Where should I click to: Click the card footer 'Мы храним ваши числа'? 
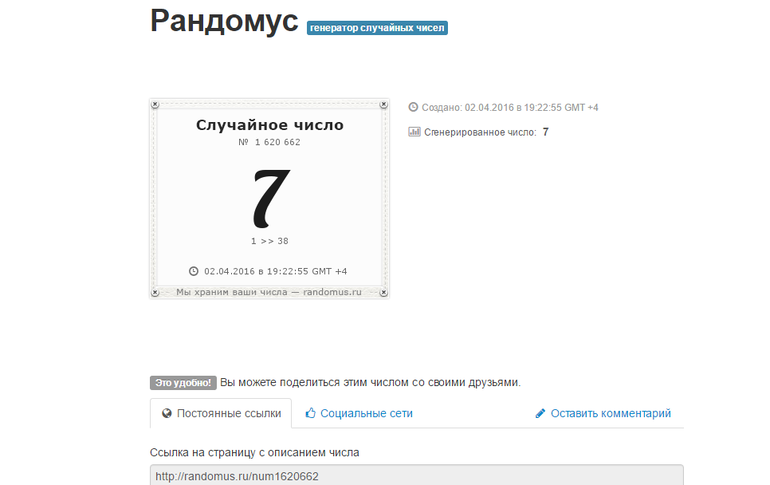click(x=269, y=292)
